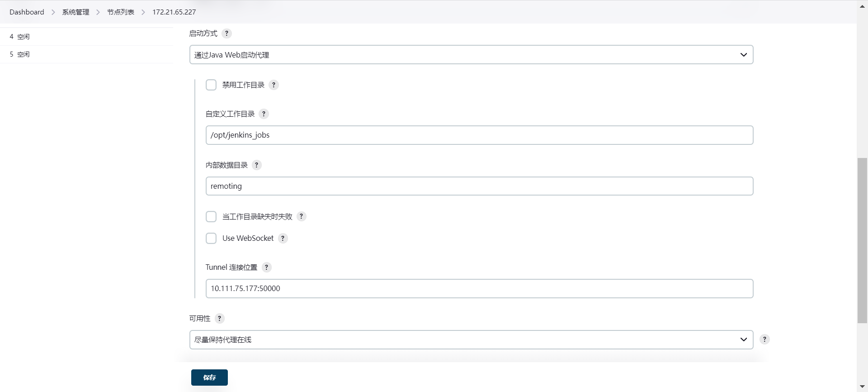Click help icon beside 启动方式 label
868x392 pixels.
click(x=227, y=33)
